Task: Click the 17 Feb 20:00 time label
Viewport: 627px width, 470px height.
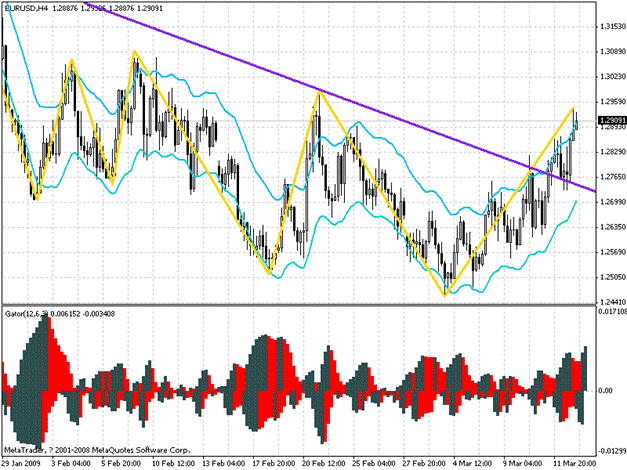Action: point(274,463)
